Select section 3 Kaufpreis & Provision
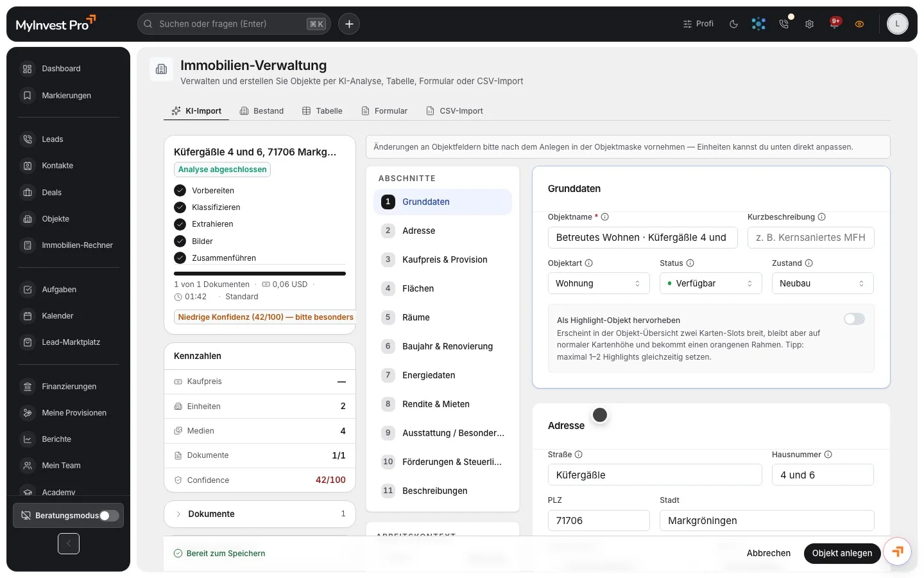This screenshot has height=578, width=924. coord(443,259)
